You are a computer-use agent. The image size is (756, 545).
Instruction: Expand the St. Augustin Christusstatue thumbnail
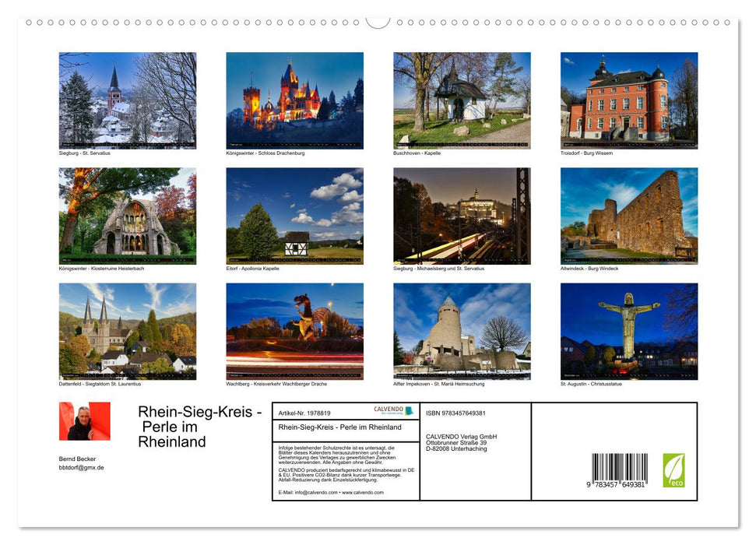click(x=629, y=330)
